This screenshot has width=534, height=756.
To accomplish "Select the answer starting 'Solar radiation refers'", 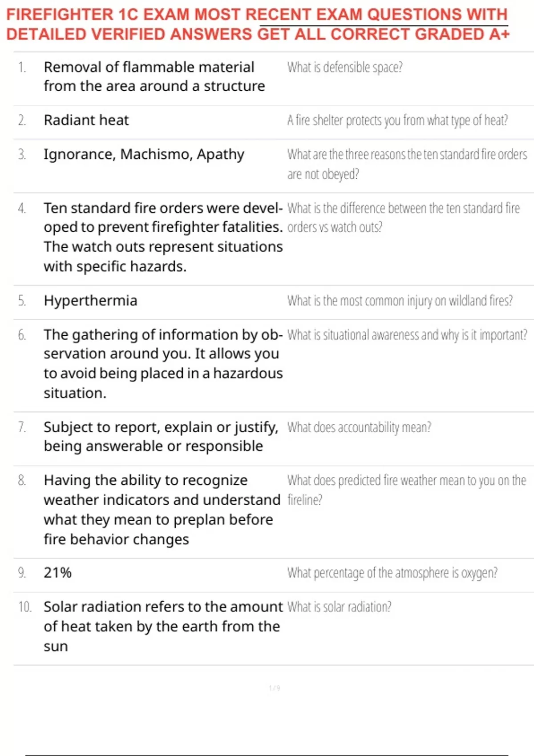I will (163, 626).
